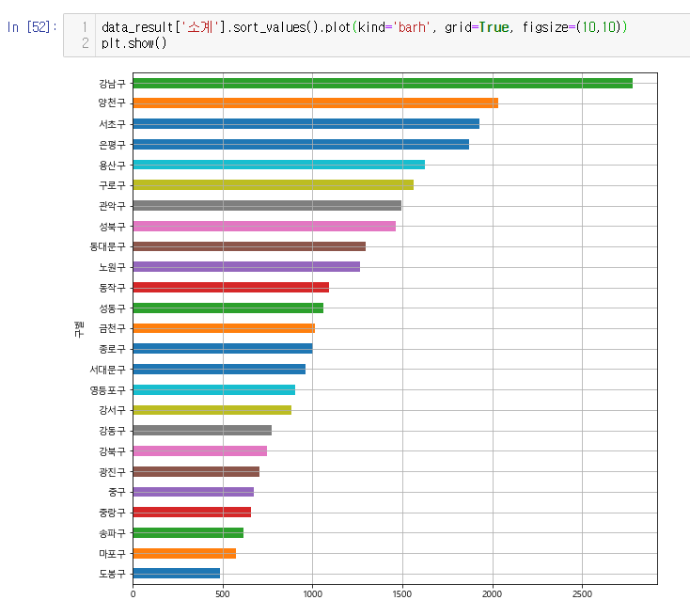Select the purple 노원구 bar
Screen dimensions: 690x616
[245, 267]
